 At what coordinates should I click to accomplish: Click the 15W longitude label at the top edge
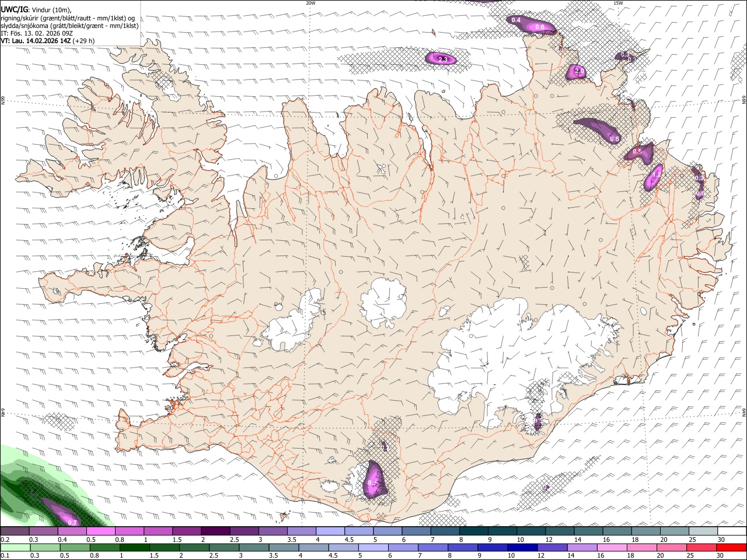point(618,3)
